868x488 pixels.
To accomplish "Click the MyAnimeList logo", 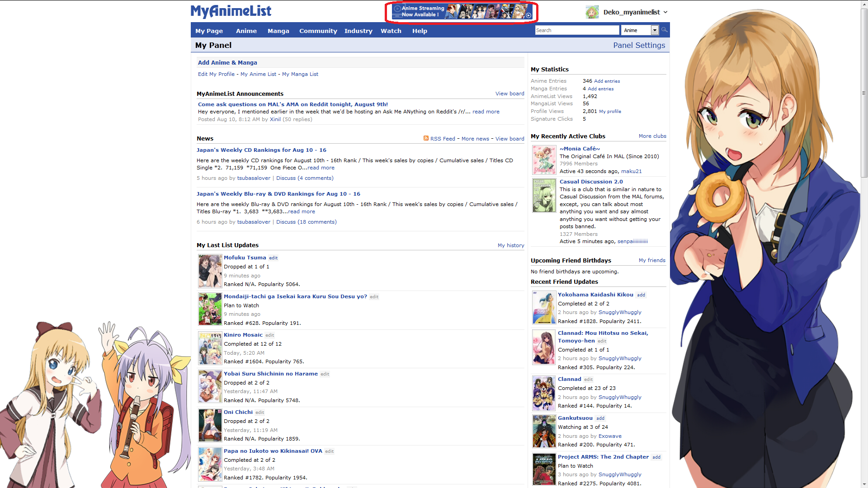I will pyautogui.click(x=231, y=11).
